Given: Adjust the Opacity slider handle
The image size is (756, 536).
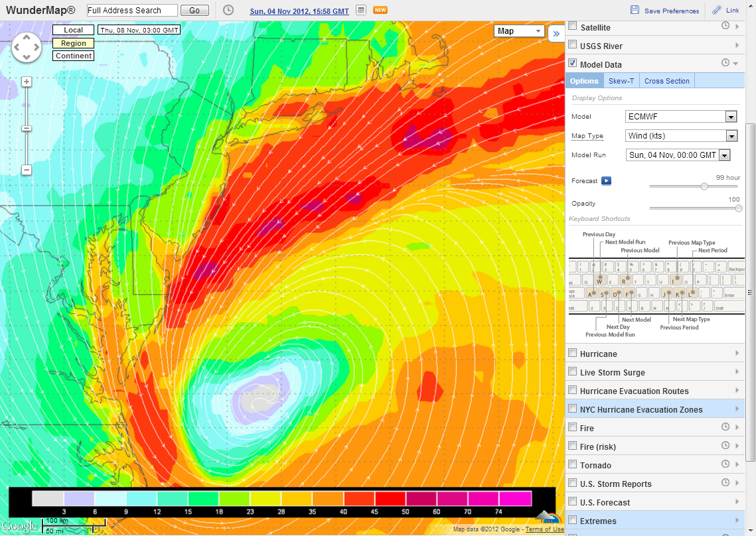Looking at the screenshot, I should [x=739, y=208].
